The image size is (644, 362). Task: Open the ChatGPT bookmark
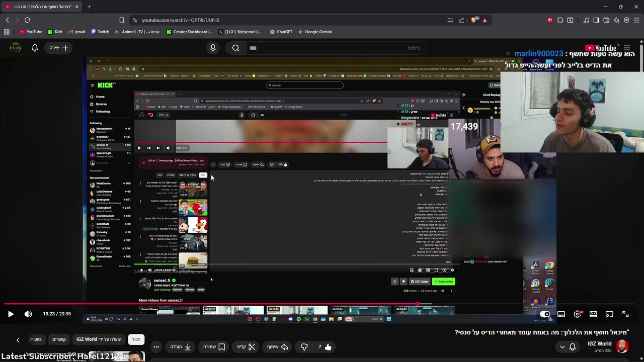tap(281, 32)
